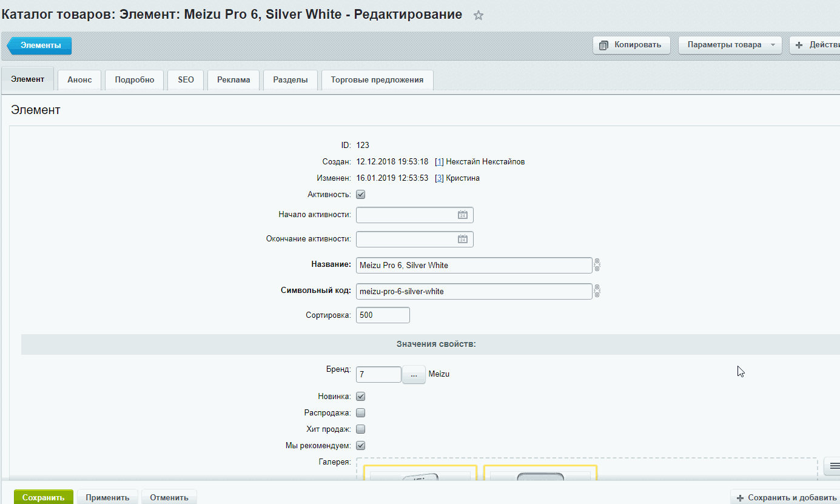Open modifier user link [3]
Viewport: 840px width, 504px height.
(x=440, y=178)
